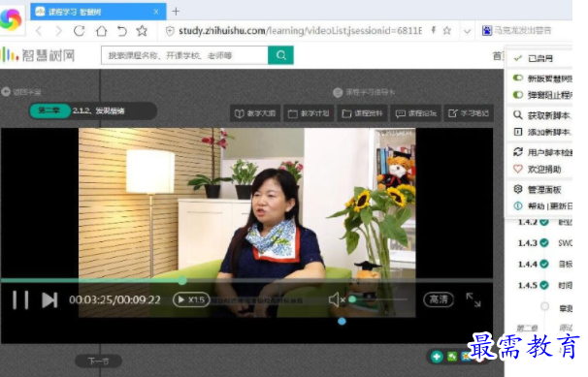588x377 pixels.
Task: Click the 00:03:25/00:09:22 time display
Action: (114, 299)
